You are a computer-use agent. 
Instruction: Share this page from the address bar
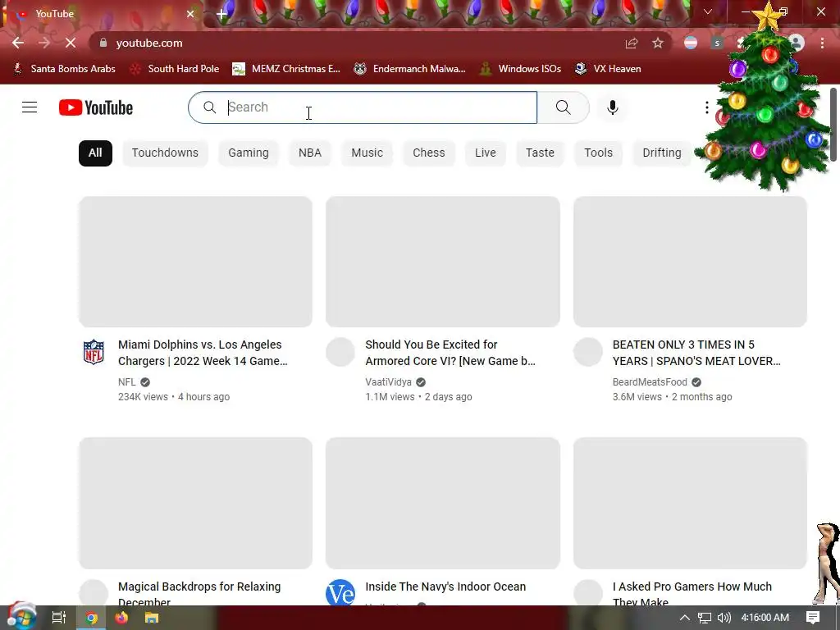(632, 43)
